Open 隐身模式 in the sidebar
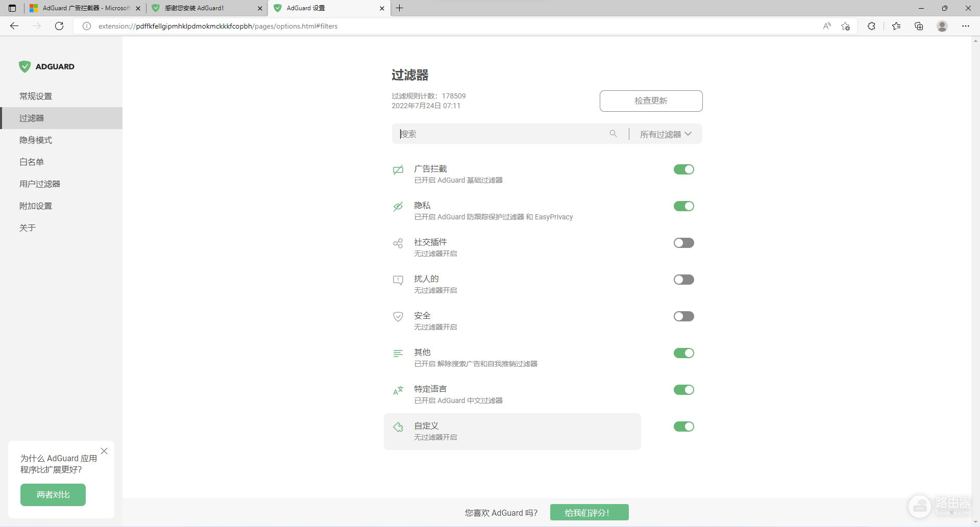Screen dimensions: 980x527 [x=61, y=140]
